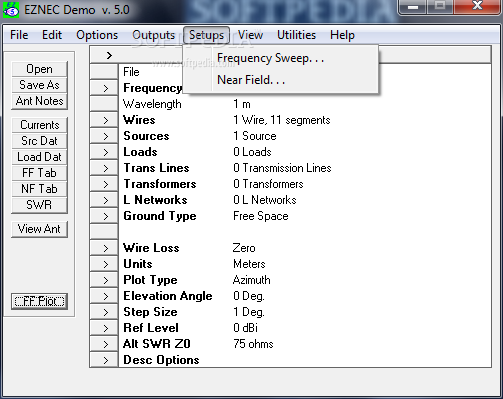Viewport: 503px width, 399px height.
Task: Click the '0 dBi' ref level value
Action: coord(245,328)
